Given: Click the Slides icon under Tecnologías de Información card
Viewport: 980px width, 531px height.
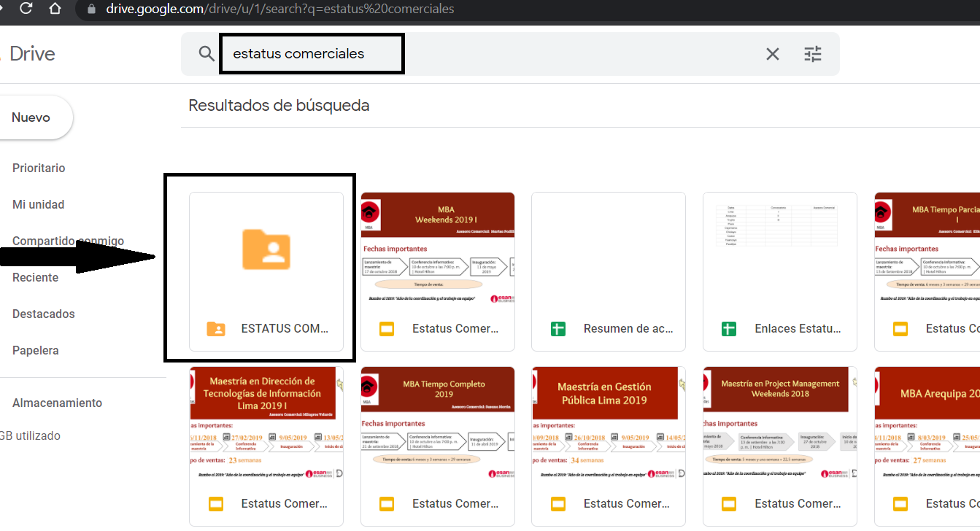Looking at the screenshot, I should pos(215,504).
